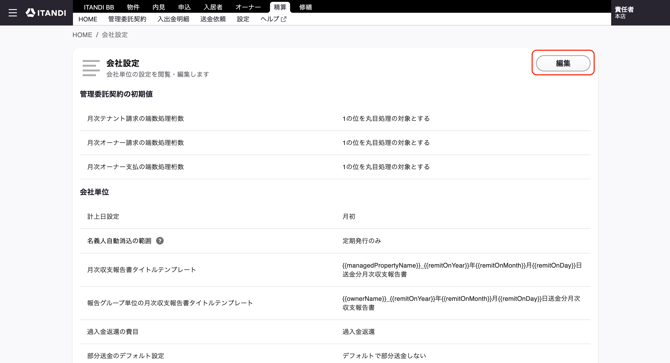Click the 月次オーナー支払の端数処理桁数 label
Viewport: 670px width, 363px height.
click(135, 167)
